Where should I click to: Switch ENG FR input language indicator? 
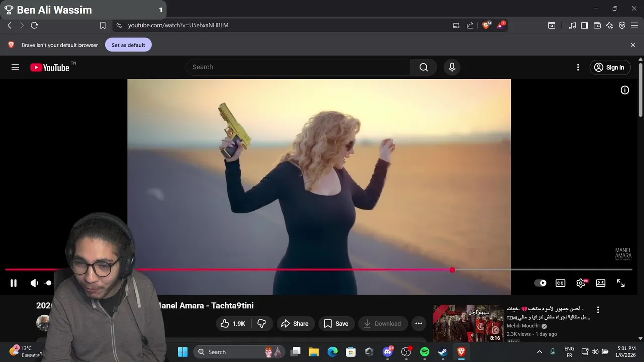pyautogui.click(x=569, y=352)
